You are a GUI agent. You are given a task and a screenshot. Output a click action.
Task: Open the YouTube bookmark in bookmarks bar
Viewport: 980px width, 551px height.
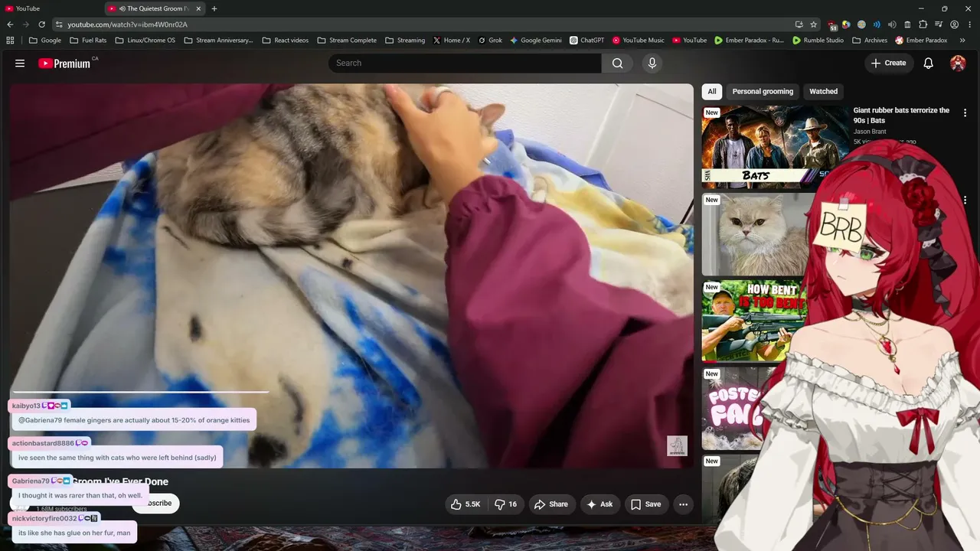tap(690, 41)
